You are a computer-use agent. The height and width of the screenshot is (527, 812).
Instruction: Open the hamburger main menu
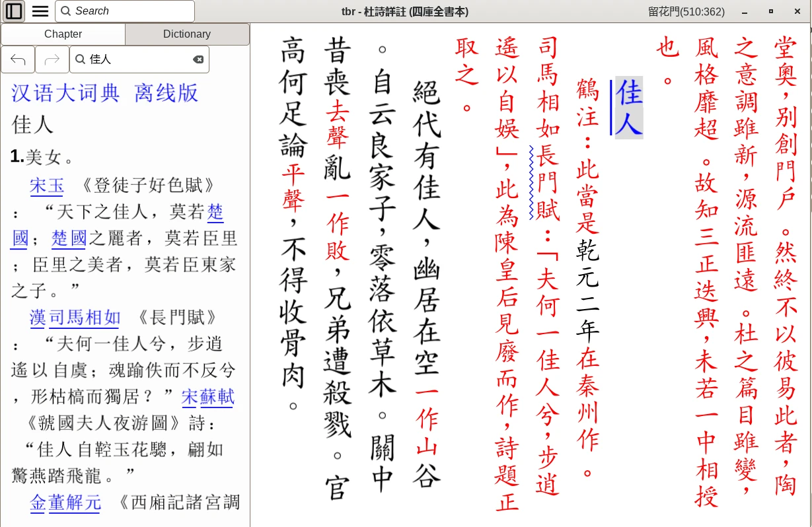pos(40,11)
